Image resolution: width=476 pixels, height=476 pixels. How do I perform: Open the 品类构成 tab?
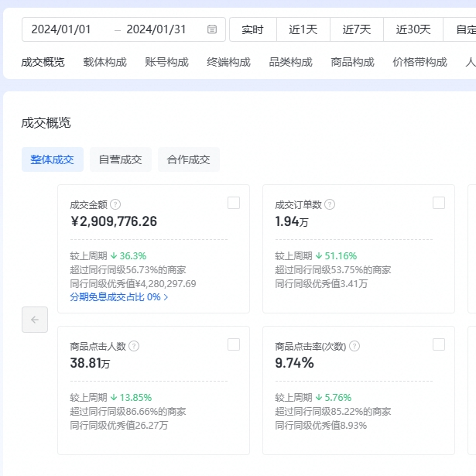point(290,62)
